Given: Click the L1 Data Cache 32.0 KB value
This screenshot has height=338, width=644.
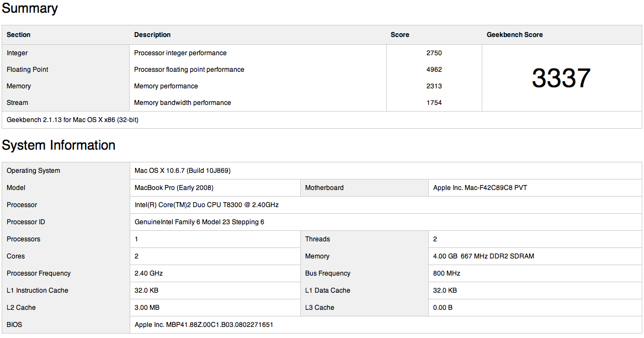Looking at the screenshot, I should click(x=445, y=291).
